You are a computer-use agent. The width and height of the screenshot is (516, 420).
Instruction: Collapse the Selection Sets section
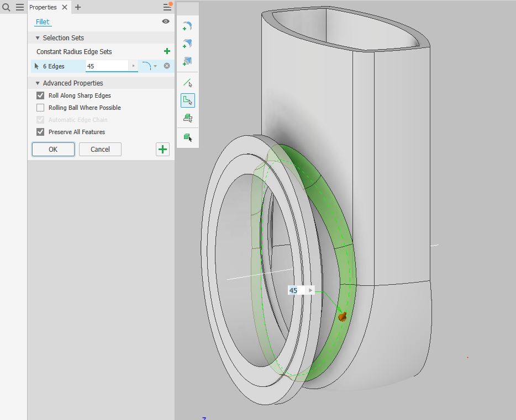(x=37, y=38)
